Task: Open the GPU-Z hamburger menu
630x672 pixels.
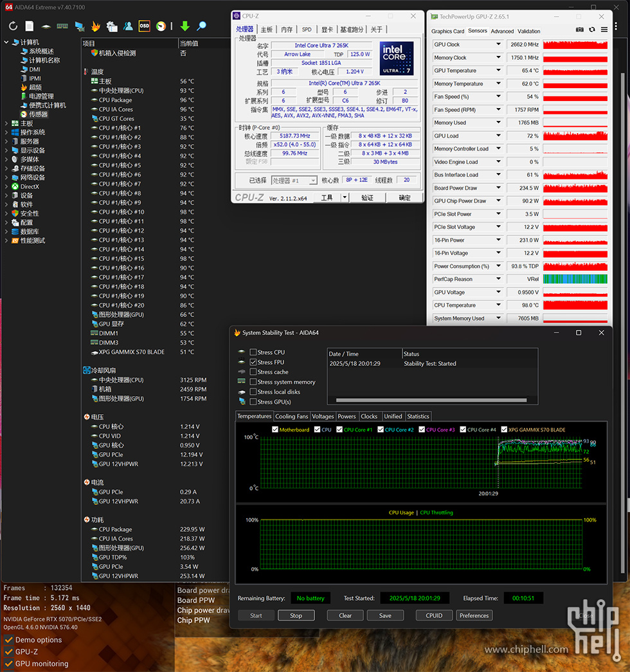Action: [x=604, y=30]
